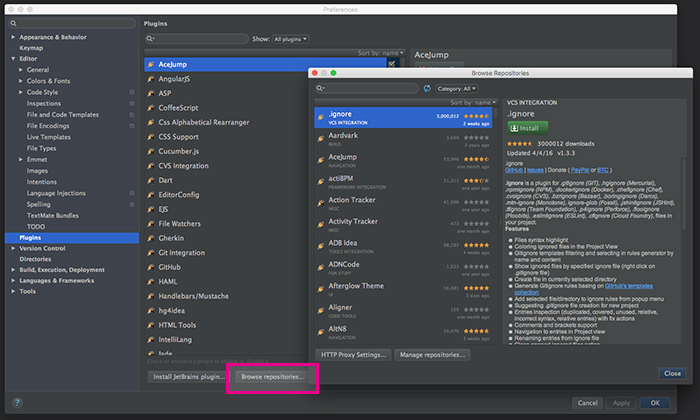Focus the Browse Repositories search field
This screenshot has width=700, height=420.
pos(367,88)
